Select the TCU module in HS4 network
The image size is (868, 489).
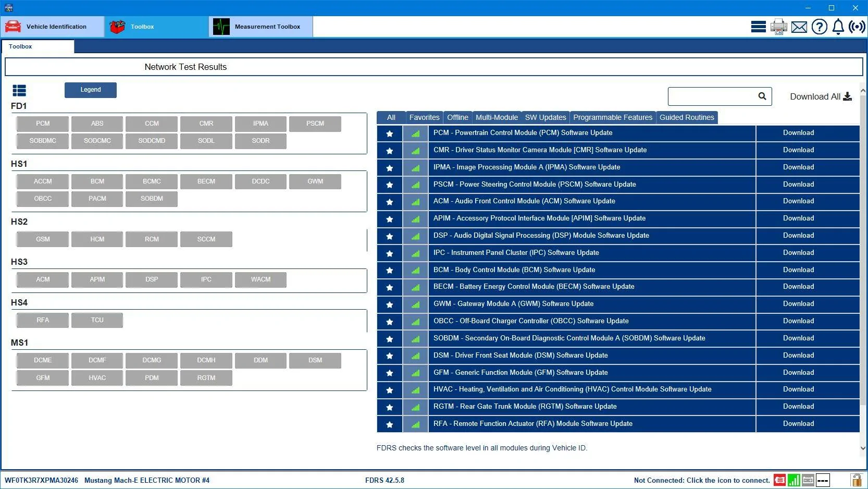point(97,320)
